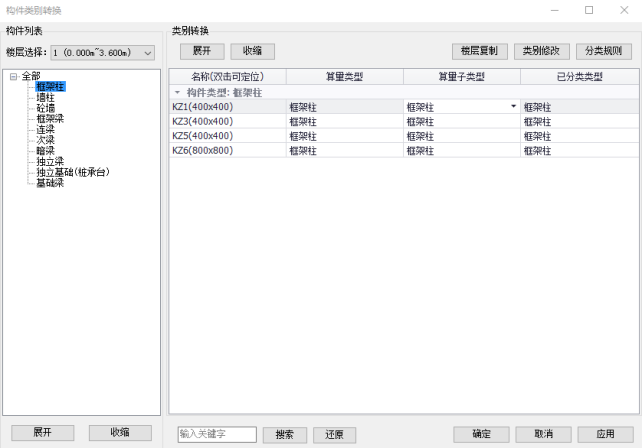Focus the 输入关键字 search input field
642x448 pixels.
point(217,434)
